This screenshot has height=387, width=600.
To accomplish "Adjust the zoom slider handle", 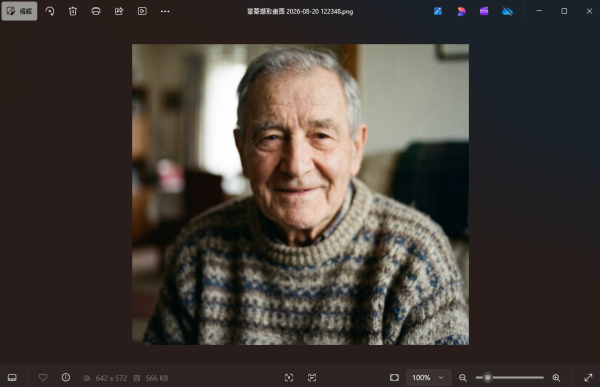I will [x=487, y=378].
